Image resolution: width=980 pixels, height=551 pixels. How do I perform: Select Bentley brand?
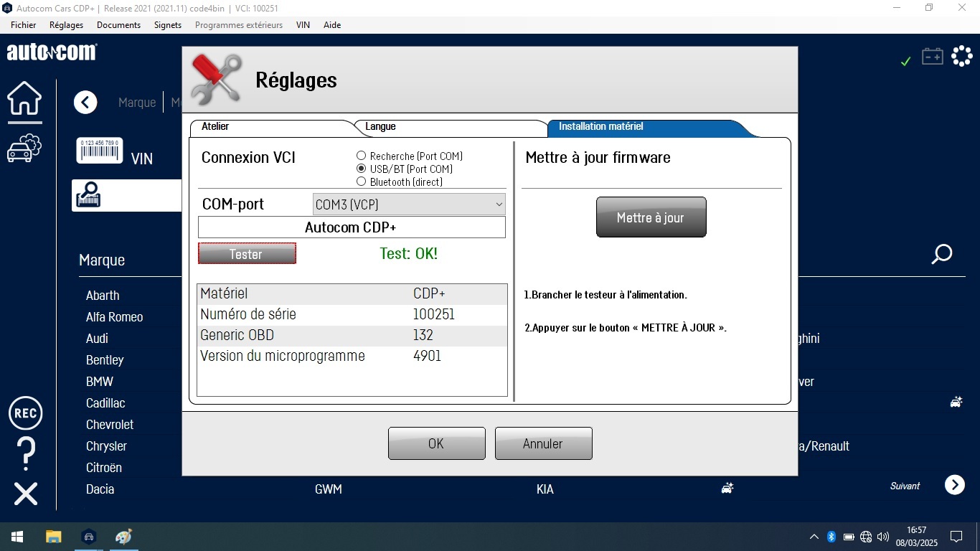click(x=105, y=360)
